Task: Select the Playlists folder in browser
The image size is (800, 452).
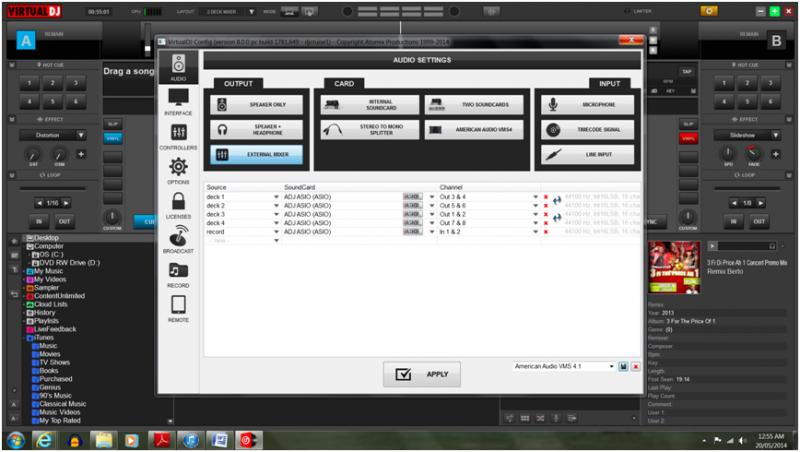Action: click(46, 321)
